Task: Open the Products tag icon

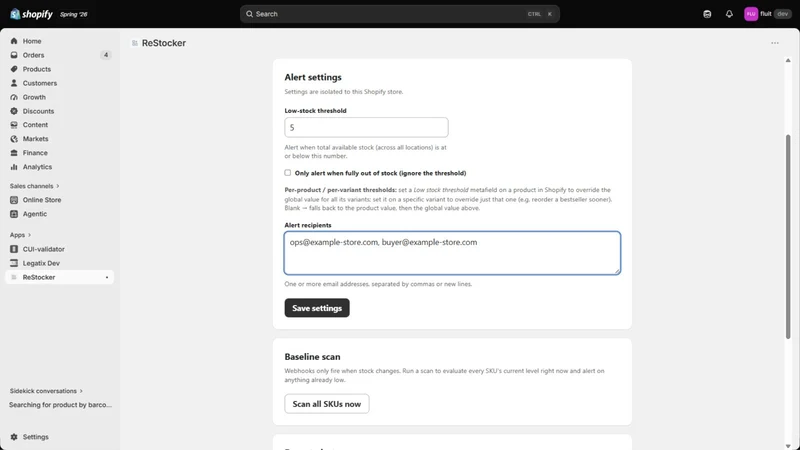Action: click(14, 69)
